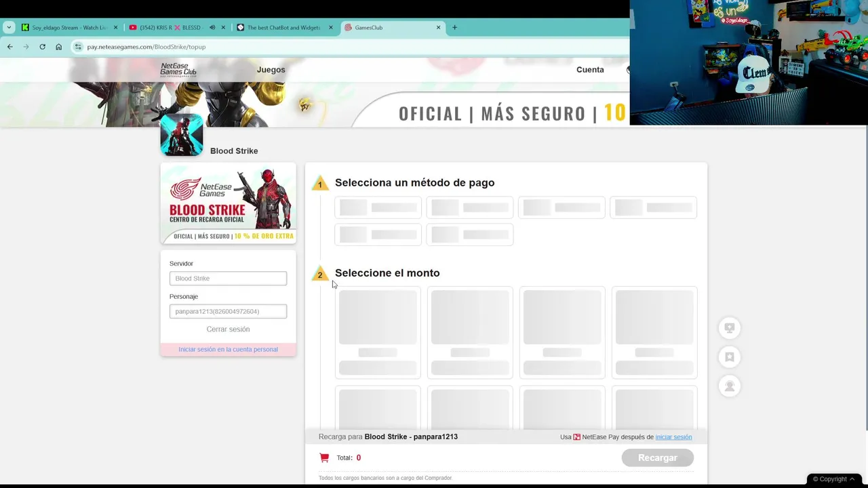Close the YouTube KRIS R tab
The height and width of the screenshot is (488, 868).
[223, 28]
